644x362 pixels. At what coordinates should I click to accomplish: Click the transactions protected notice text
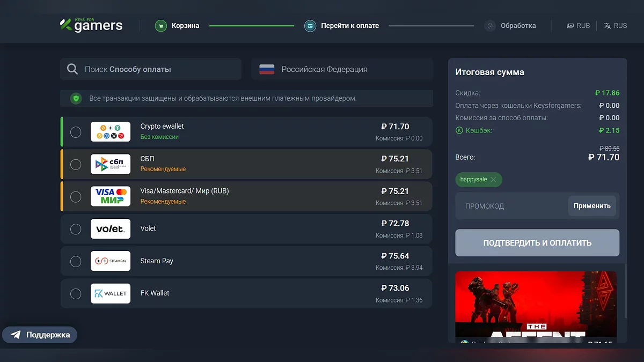223,99
